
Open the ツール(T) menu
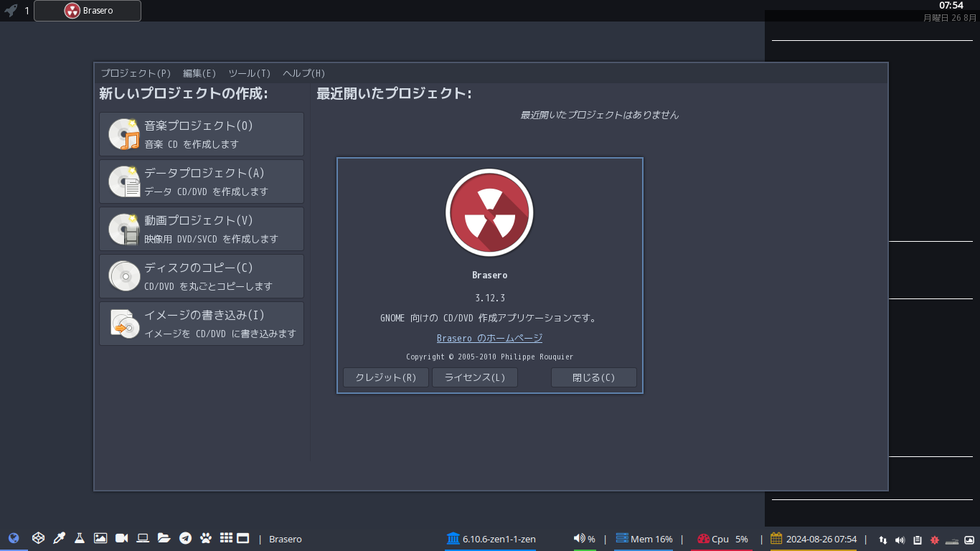(x=250, y=73)
